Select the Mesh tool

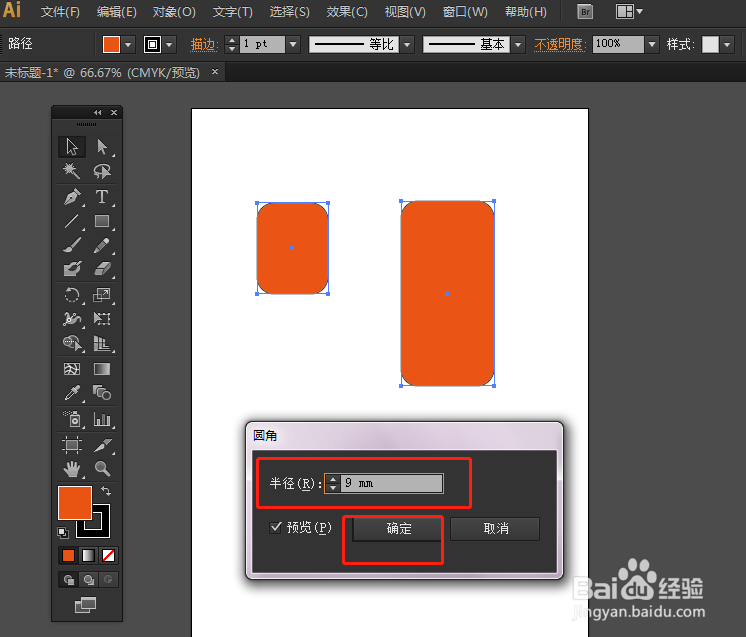pos(72,369)
